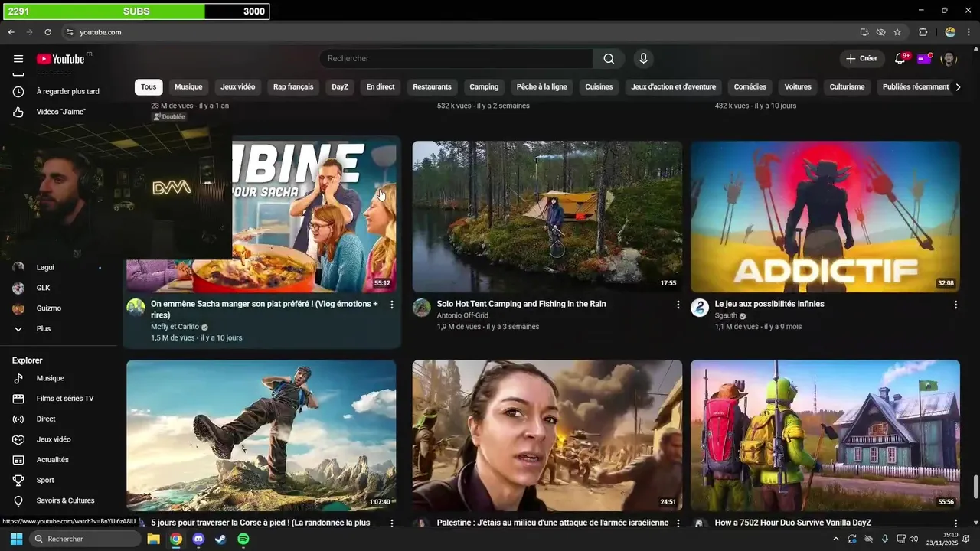Open the Chrome three-dot menu
The height and width of the screenshot is (551, 980).
click(969, 32)
